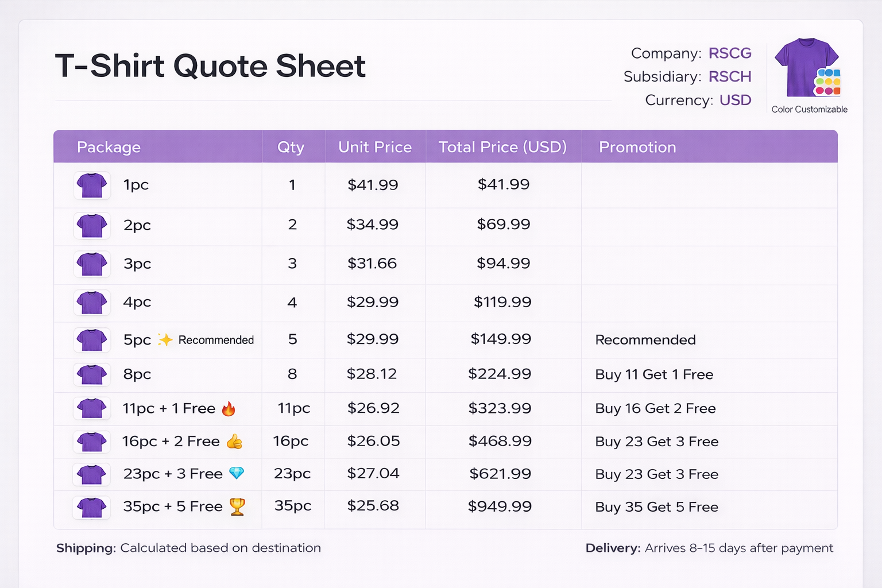Click the Qty column header
Screen dimensions: 882x588
pyautogui.click(x=291, y=148)
